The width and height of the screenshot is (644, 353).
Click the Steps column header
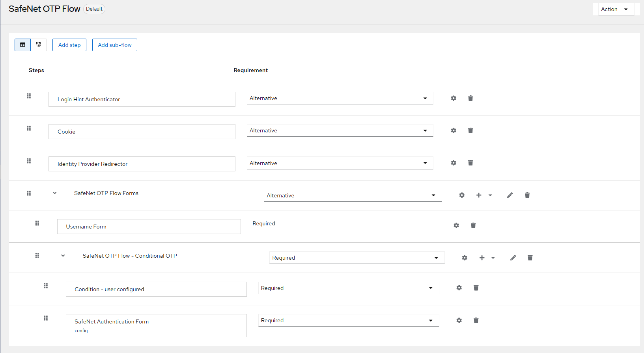[x=36, y=70]
